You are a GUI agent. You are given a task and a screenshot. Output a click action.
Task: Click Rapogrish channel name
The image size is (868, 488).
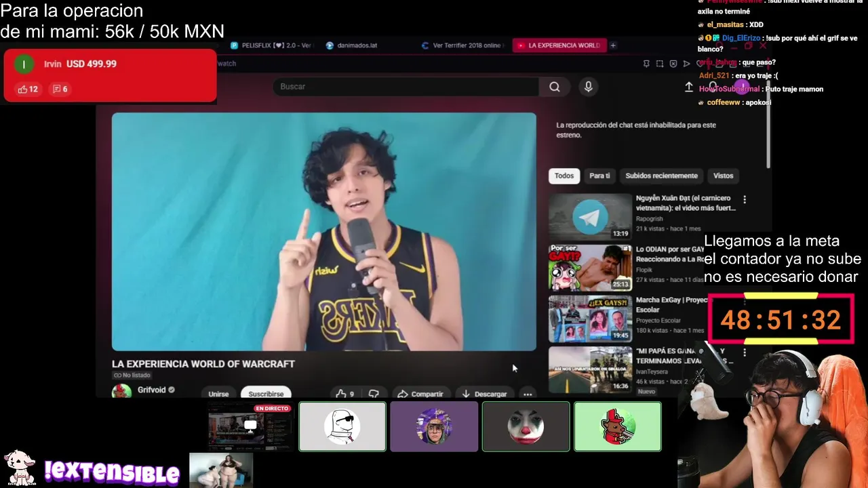(x=649, y=219)
